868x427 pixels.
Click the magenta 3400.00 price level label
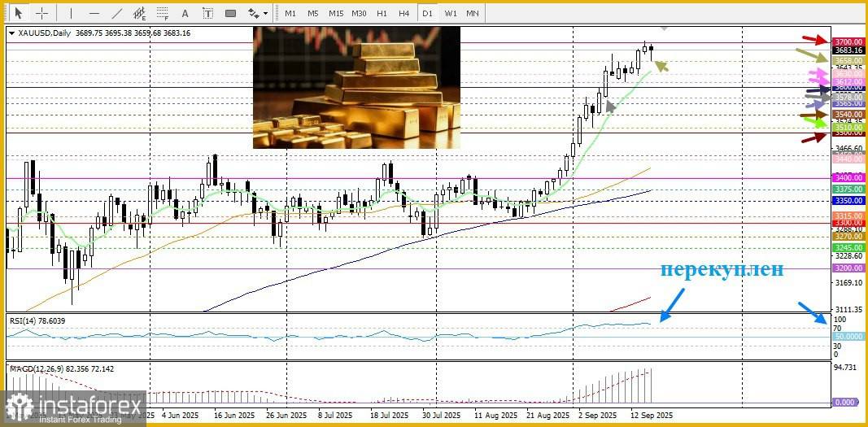click(848, 177)
